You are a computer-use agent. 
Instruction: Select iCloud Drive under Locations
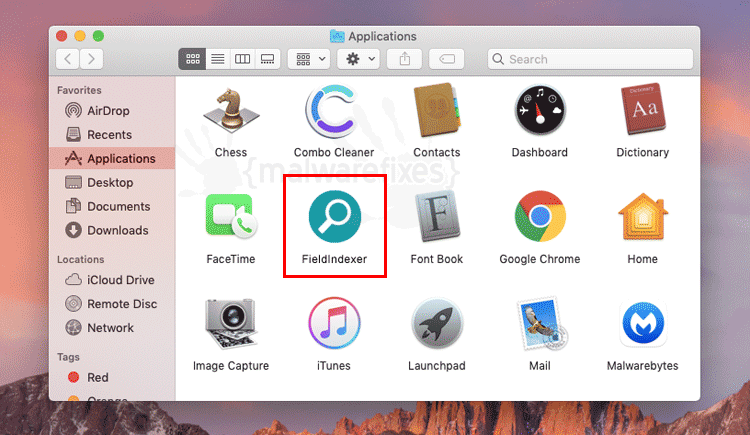point(112,280)
